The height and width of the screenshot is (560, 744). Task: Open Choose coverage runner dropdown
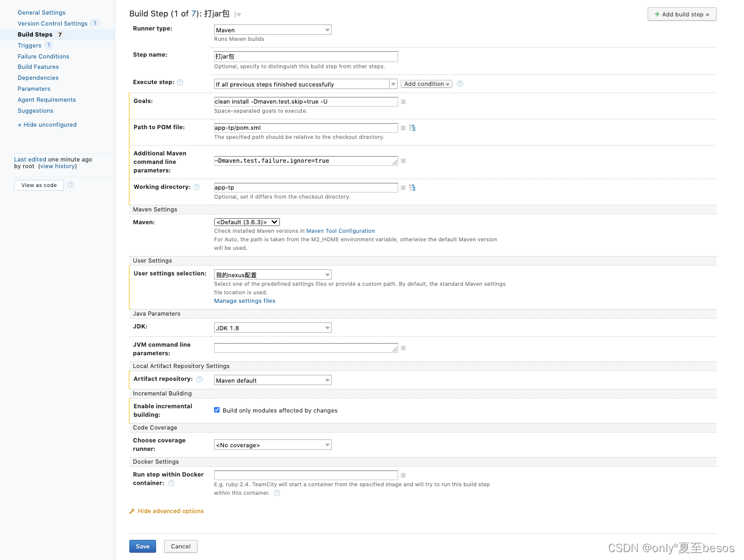tap(273, 445)
